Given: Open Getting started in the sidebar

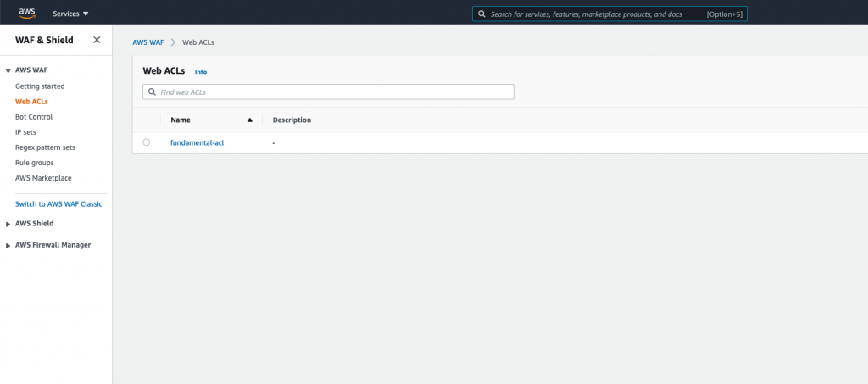Looking at the screenshot, I should pyautogui.click(x=40, y=86).
